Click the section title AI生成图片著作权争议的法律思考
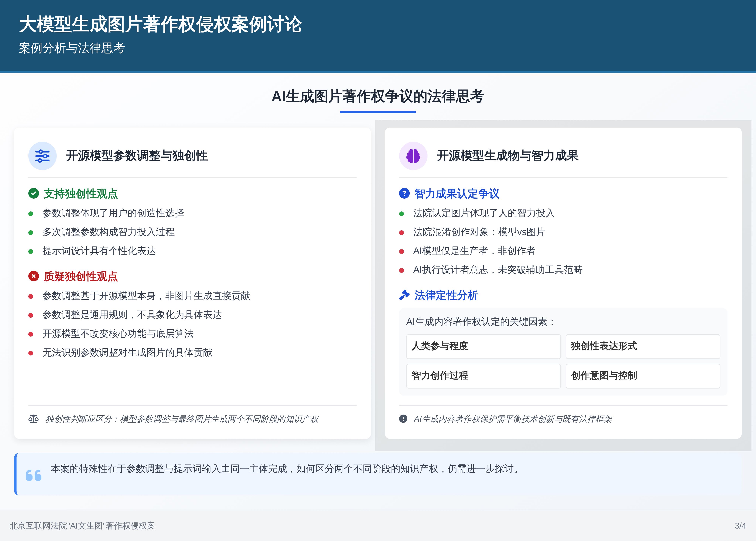This screenshot has width=756, height=541. [x=378, y=97]
